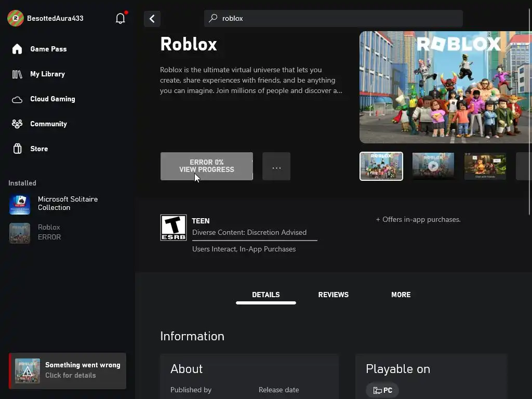Click the TEEN rating label
Viewport: 532px width, 399px height.
point(201,221)
